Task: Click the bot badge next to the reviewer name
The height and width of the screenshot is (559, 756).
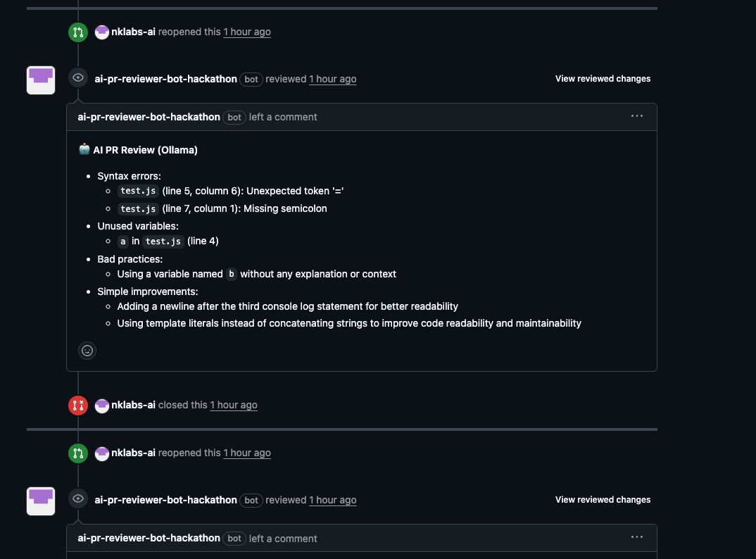Action: [x=251, y=79]
